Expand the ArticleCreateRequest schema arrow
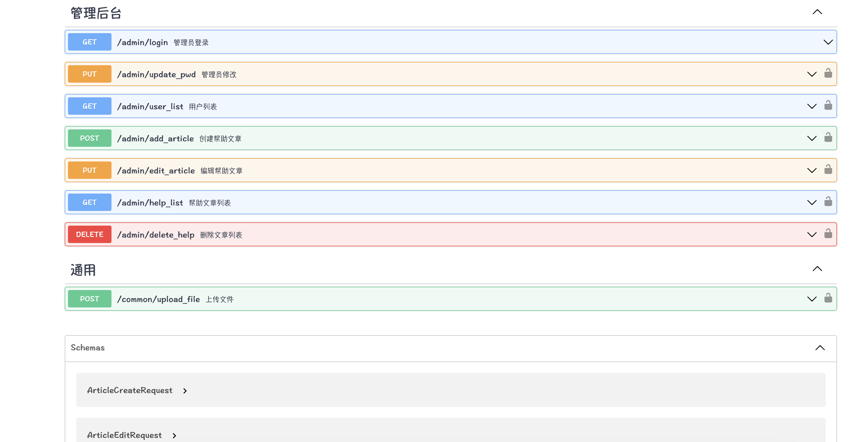This screenshot has width=868, height=442. [x=185, y=391]
